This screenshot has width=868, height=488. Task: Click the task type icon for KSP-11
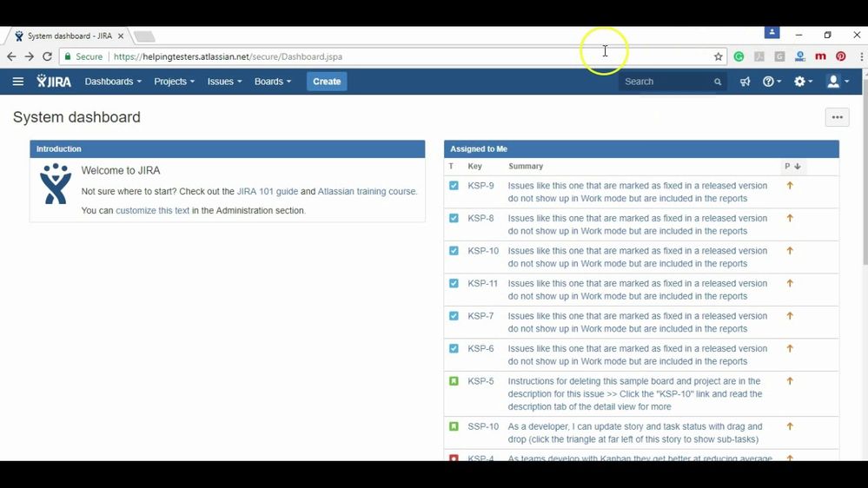tap(454, 283)
